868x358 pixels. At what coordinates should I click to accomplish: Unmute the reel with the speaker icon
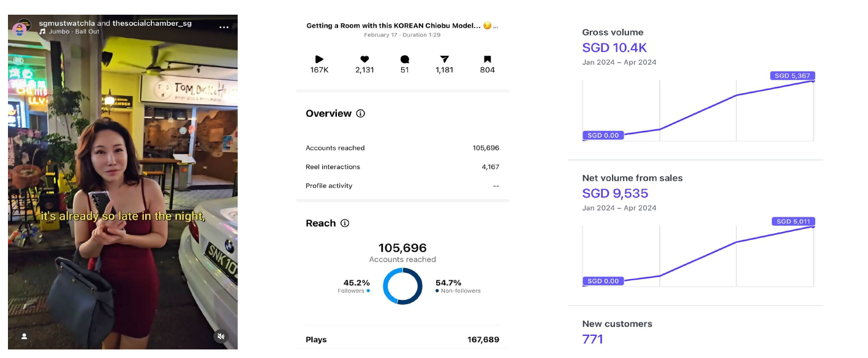221,336
